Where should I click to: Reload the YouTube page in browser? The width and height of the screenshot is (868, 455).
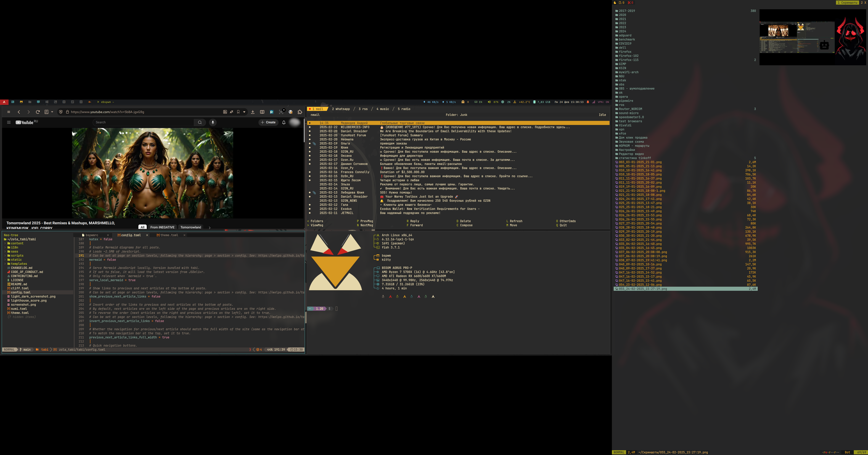(38, 112)
